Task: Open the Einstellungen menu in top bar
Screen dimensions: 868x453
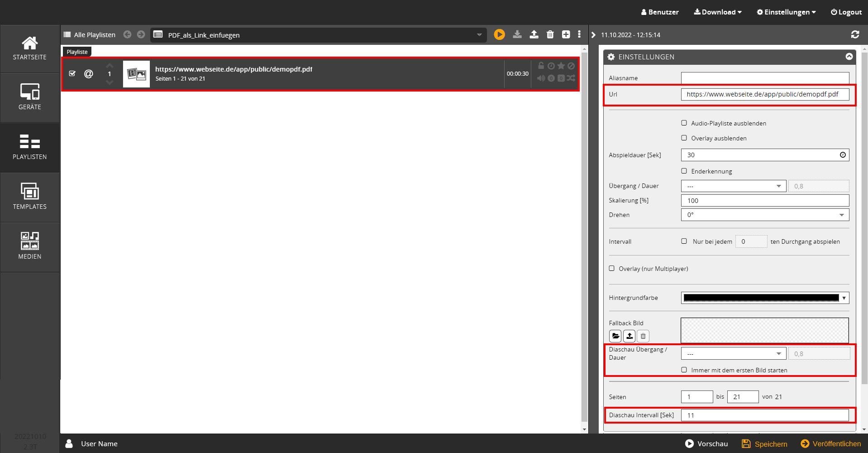Action: (x=786, y=12)
